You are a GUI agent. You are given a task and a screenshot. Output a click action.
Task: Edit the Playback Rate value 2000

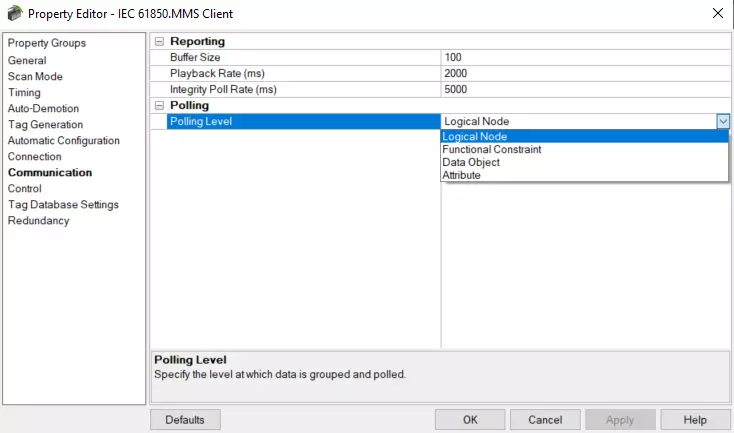coord(585,73)
